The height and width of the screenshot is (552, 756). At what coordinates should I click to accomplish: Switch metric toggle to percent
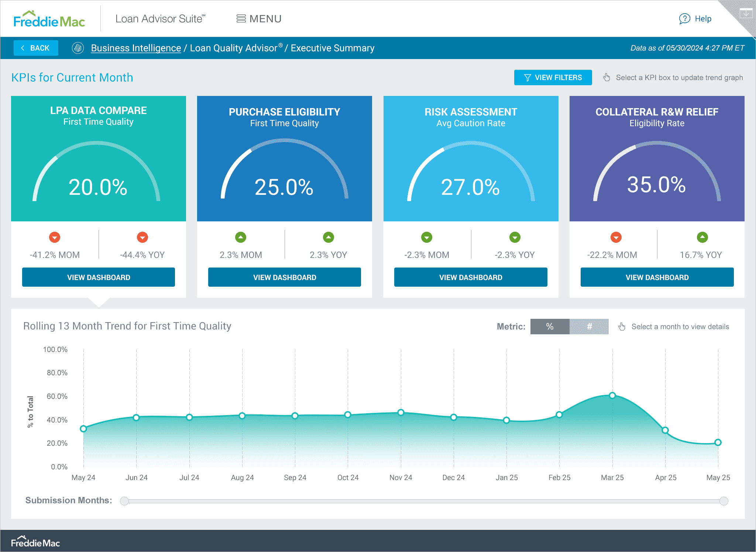550,327
